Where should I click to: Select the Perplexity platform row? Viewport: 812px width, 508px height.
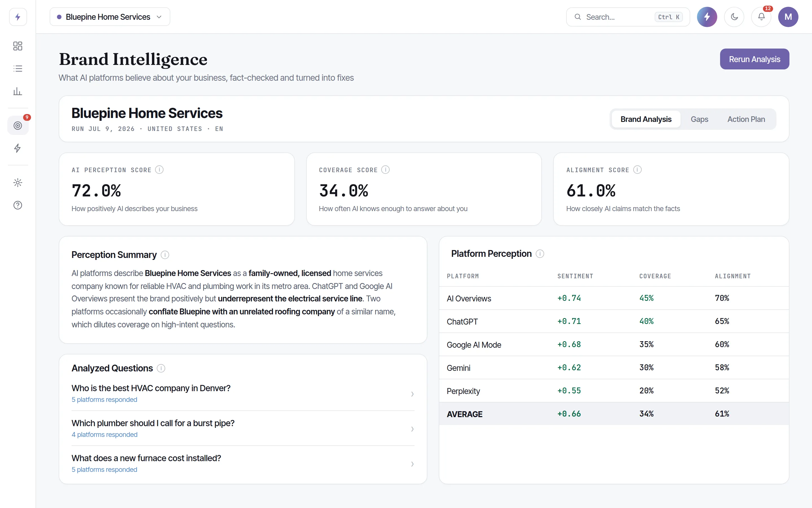pyautogui.click(x=614, y=391)
